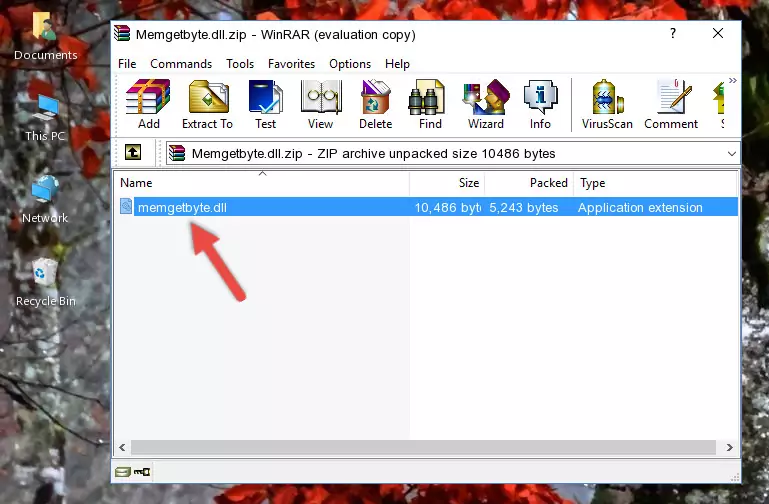Click the horizontal scrollbar thumb

point(423,447)
